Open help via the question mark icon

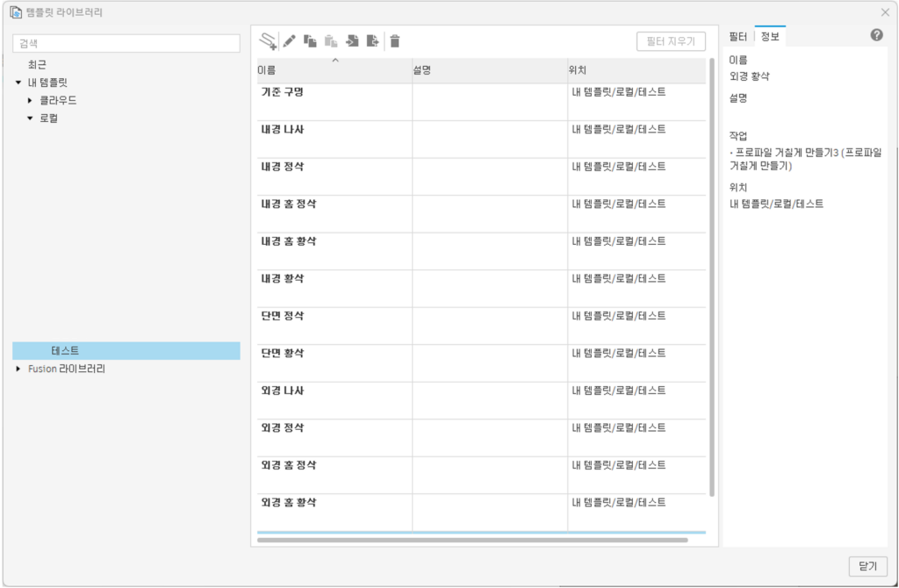[x=877, y=35]
